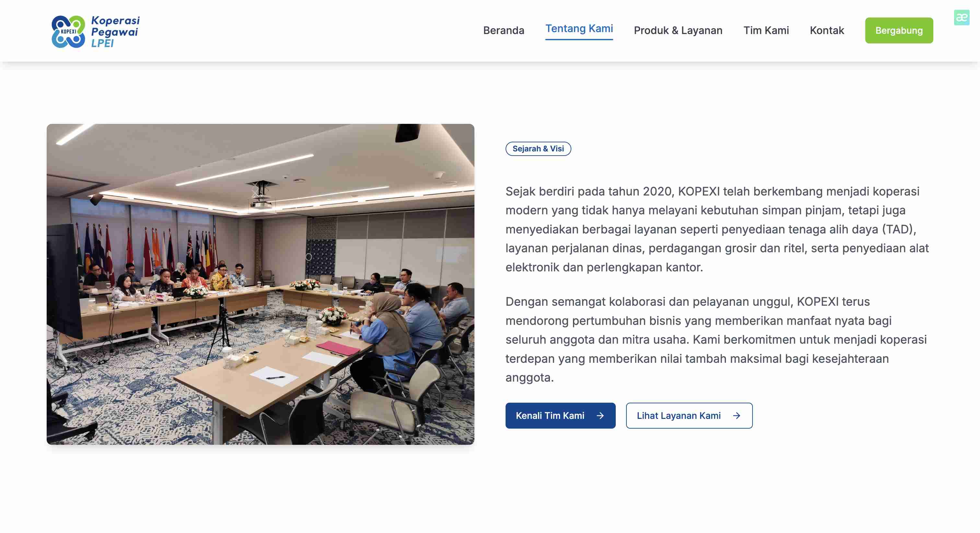Open Produk & Layanan
This screenshot has width=980, height=533.
(678, 30)
